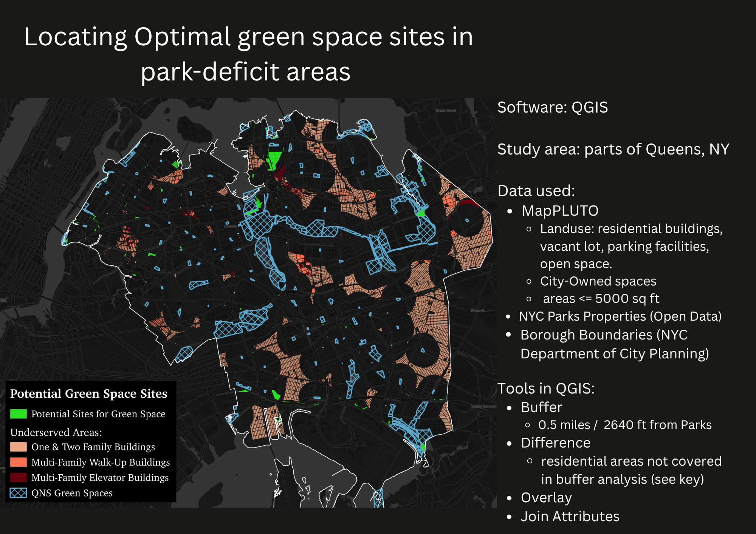
Task: Click the green Potential Sites legend swatch
Action: [x=19, y=414]
